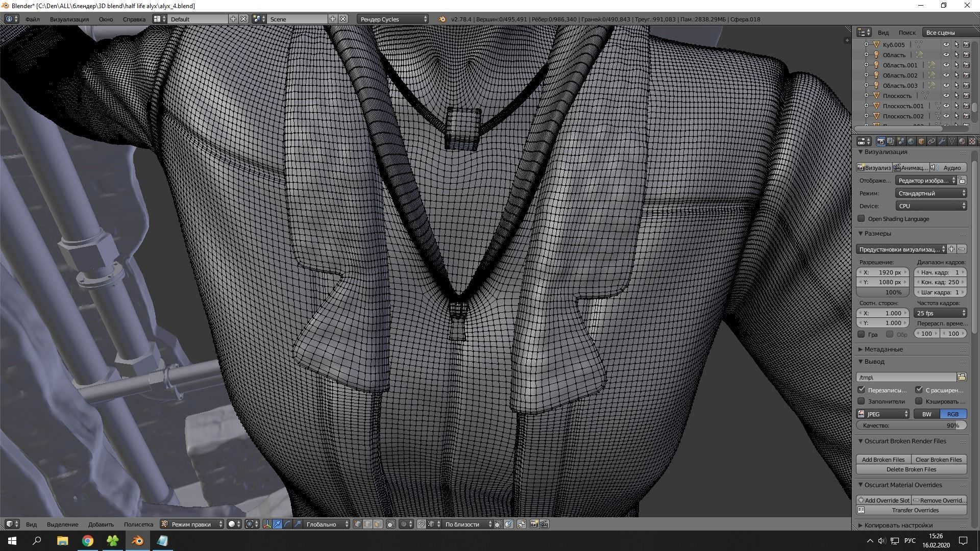The image size is (980, 551).
Task: Switch to vertex select mode
Action: pyautogui.click(x=357, y=524)
